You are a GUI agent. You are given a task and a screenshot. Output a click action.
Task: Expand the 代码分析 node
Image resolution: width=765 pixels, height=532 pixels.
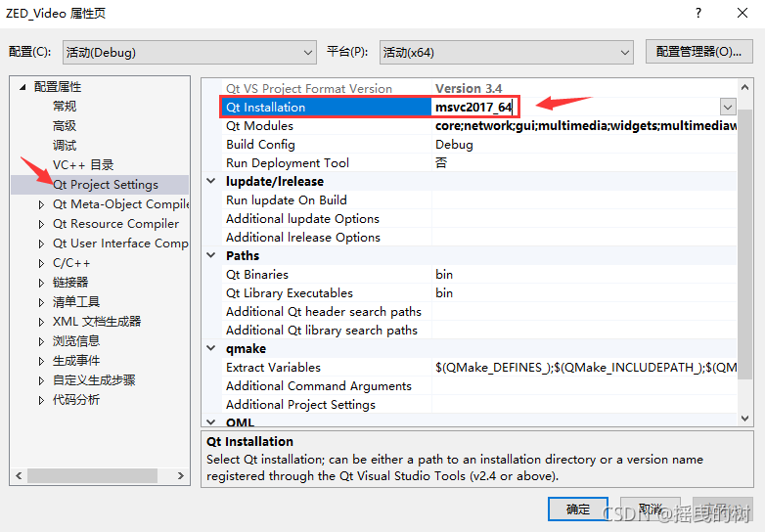tap(41, 400)
